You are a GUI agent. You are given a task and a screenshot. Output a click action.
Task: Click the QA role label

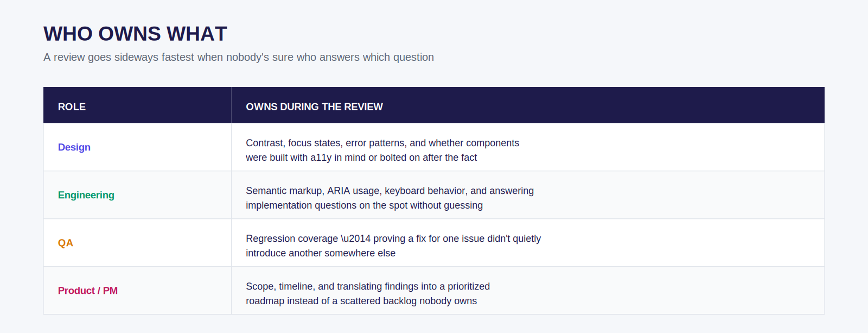click(x=66, y=243)
